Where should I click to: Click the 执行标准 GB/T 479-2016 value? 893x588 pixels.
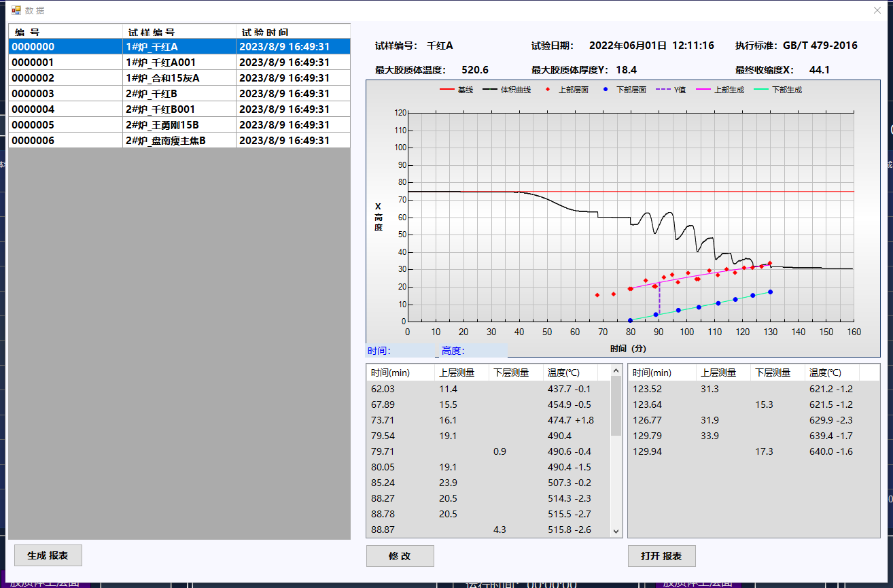click(x=820, y=46)
